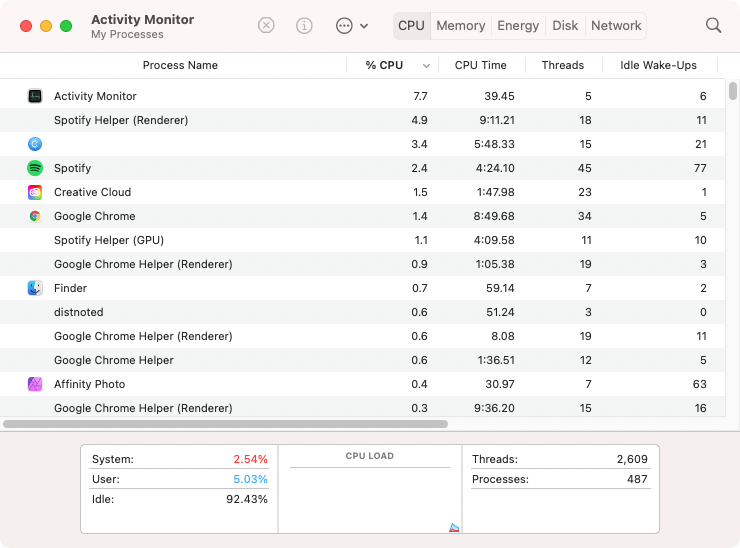Click the My Processes subtitle
This screenshot has height=548, width=740.
coord(127,34)
